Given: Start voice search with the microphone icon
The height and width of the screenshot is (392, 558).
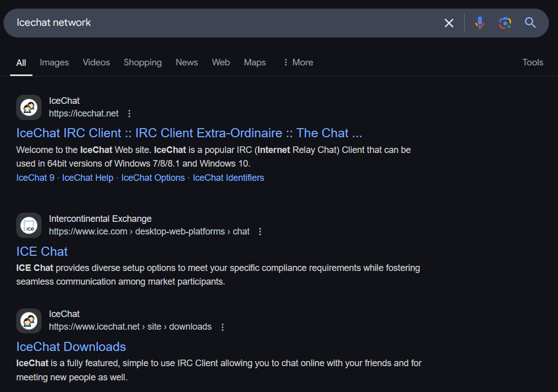Looking at the screenshot, I should (x=480, y=23).
